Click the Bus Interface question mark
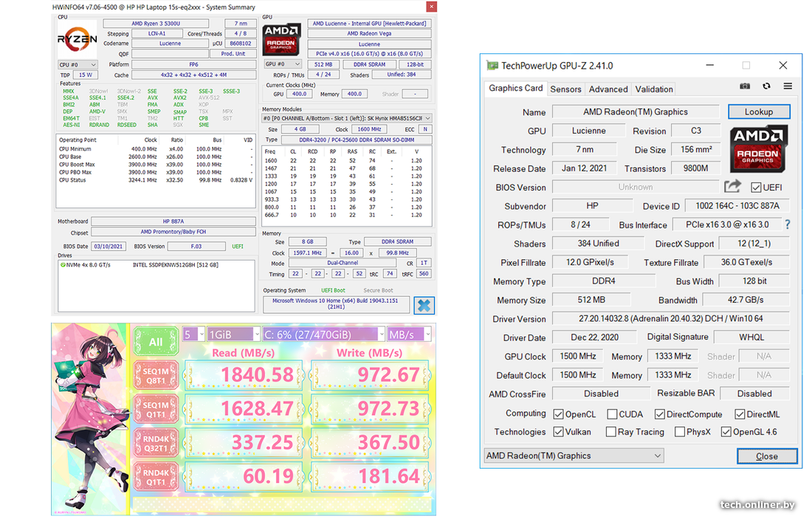 pyautogui.click(x=788, y=224)
